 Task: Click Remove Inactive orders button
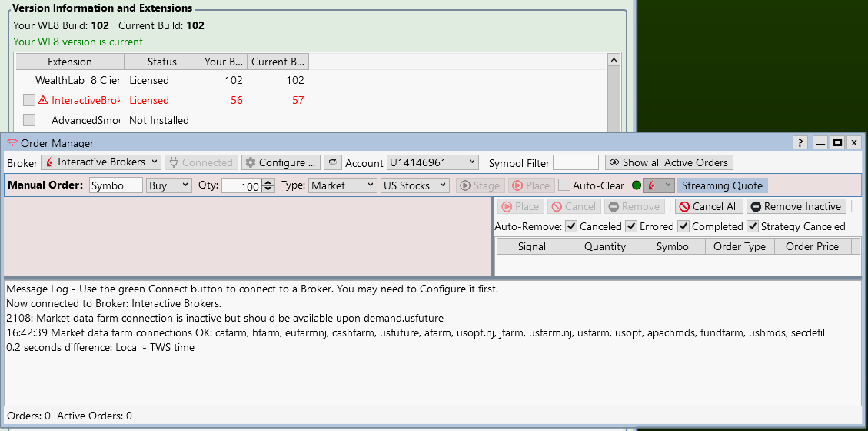point(796,206)
